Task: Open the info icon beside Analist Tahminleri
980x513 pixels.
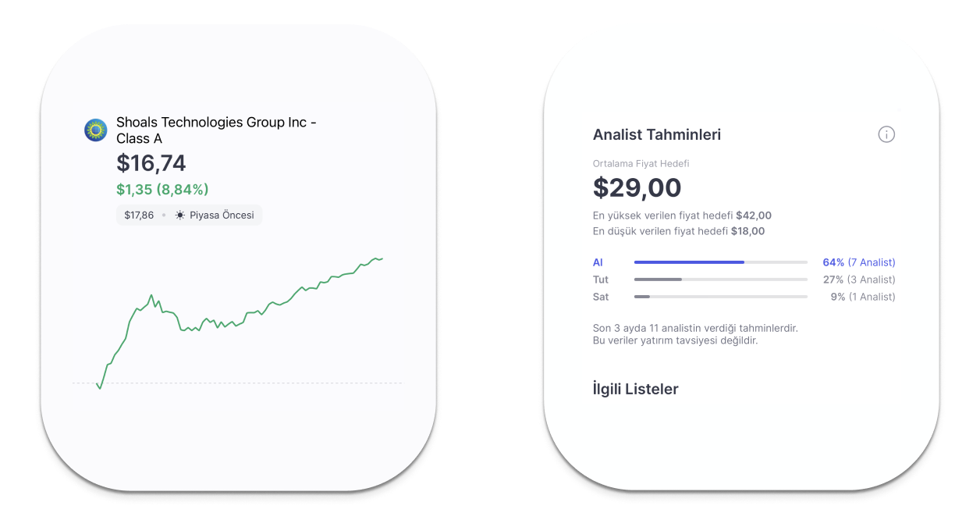Action: coord(886,134)
